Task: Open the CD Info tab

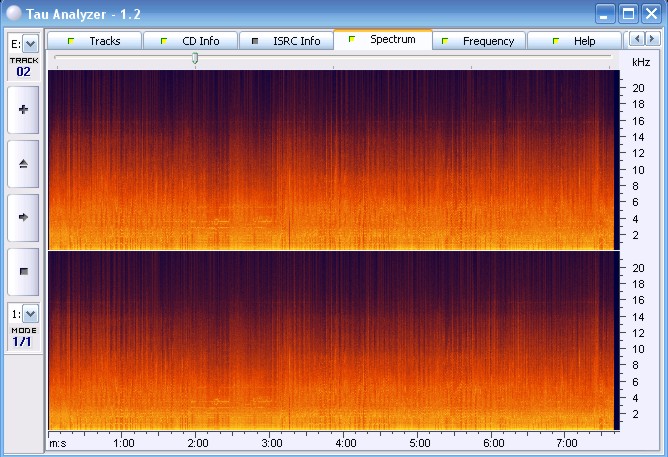Action: tap(191, 41)
